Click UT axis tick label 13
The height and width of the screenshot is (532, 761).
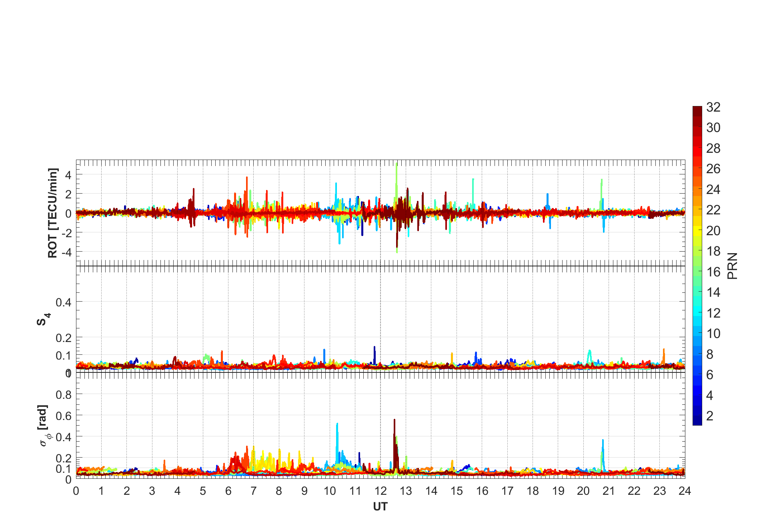point(406,491)
